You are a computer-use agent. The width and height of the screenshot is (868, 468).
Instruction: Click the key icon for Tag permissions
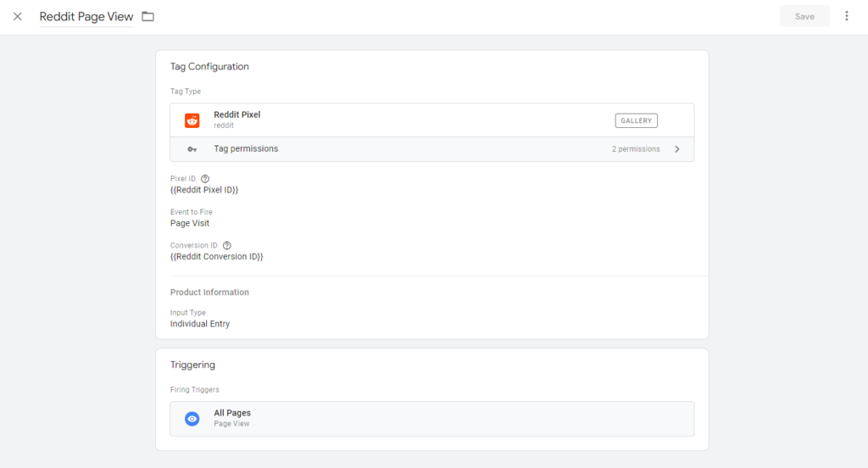(x=192, y=149)
